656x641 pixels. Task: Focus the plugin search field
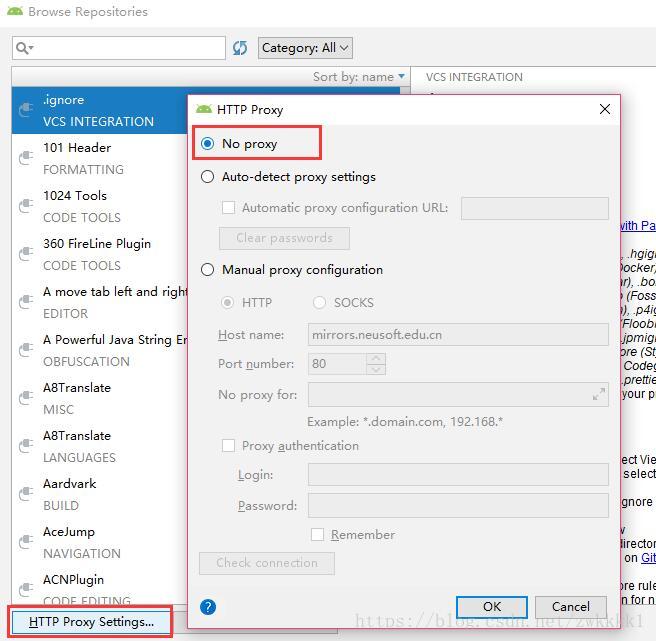pos(119,48)
